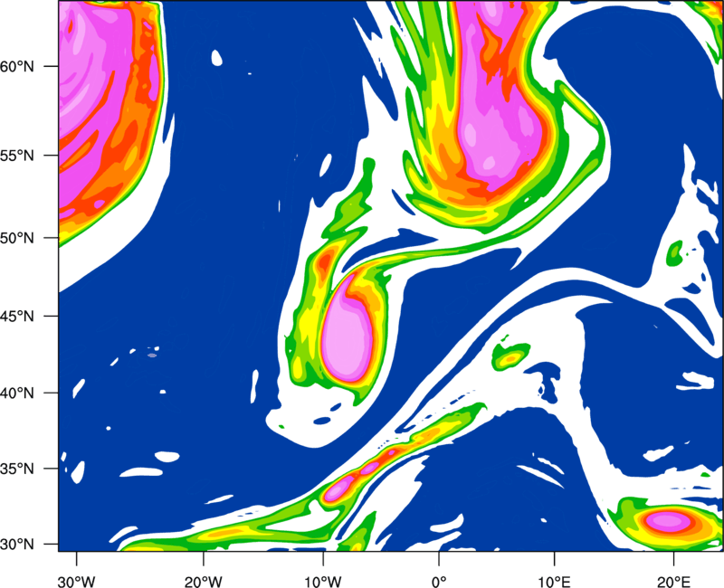Click the 50°N latitude label
Viewport: 724px width, 588px height.
[x=16, y=239]
